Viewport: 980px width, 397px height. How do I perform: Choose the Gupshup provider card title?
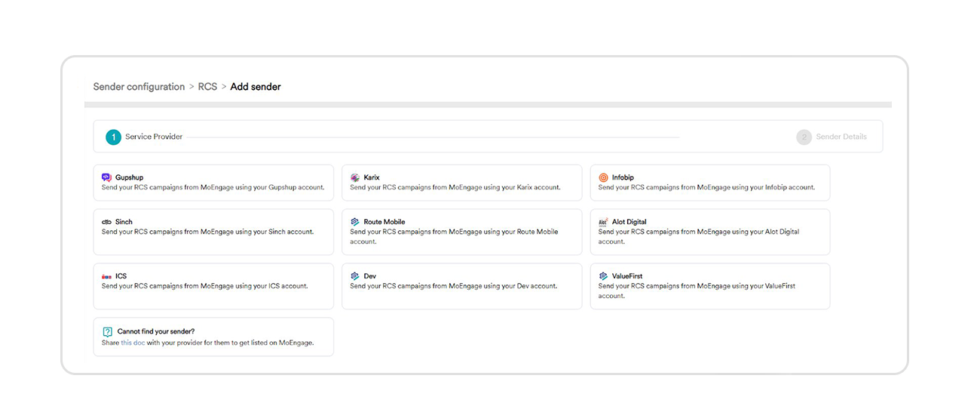[129, 177]
